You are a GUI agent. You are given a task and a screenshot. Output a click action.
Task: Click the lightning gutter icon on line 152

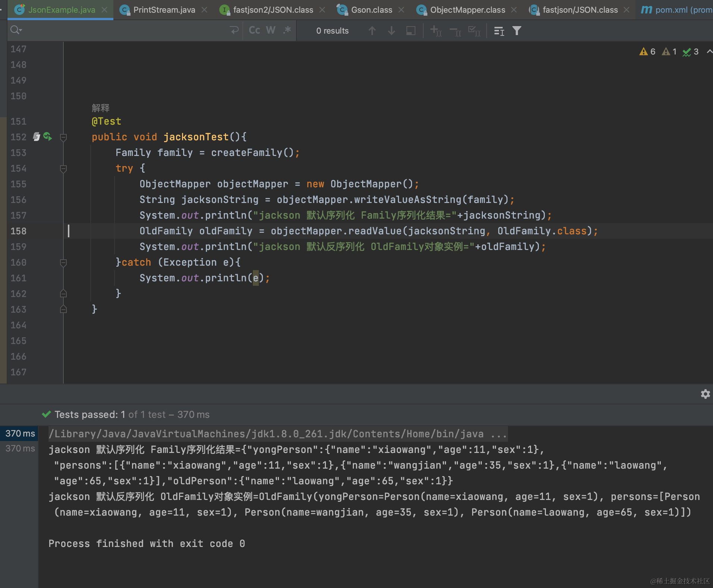click(36, 137)
